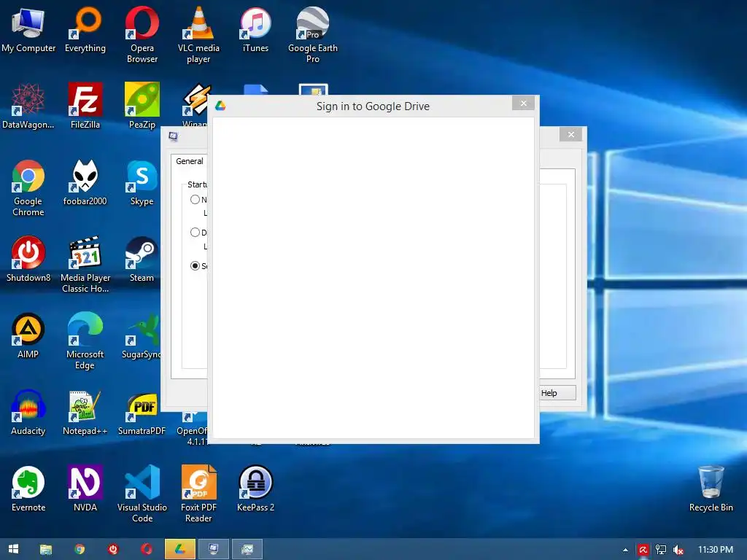The image size is (747, 560).
Task: Click red antivirus tray icon
Action: pyautogui.click(x=643, y=550)
